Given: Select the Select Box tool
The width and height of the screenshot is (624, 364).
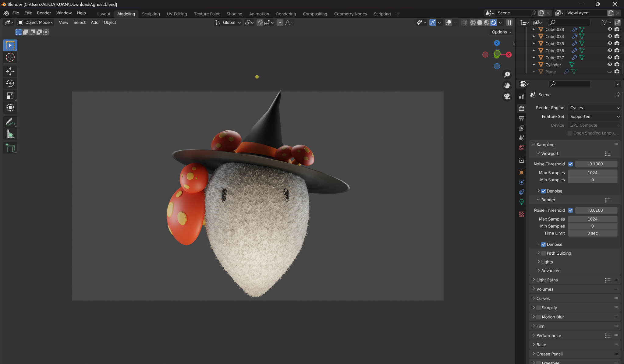Looking at the screenshot, I should click(x=10, y=45).
